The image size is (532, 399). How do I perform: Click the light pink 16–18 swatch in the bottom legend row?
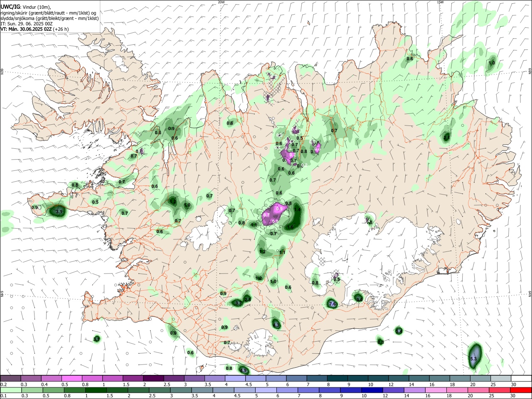click(435, 390)
